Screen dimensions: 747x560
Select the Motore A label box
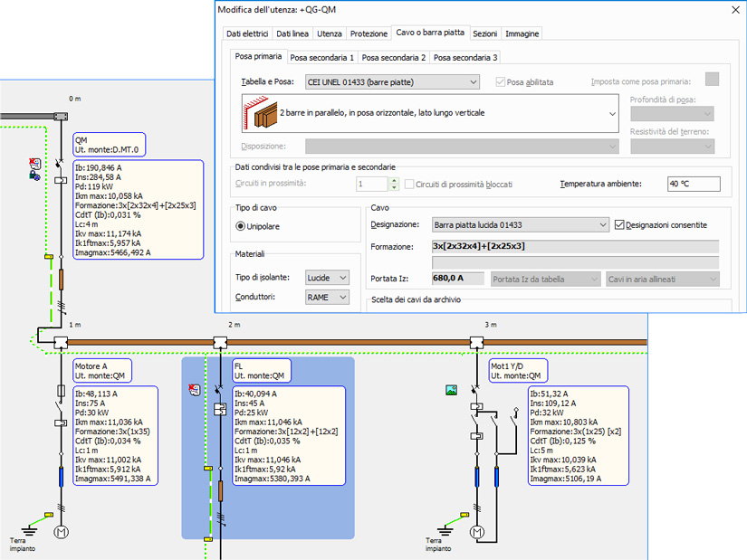[102, 371]
